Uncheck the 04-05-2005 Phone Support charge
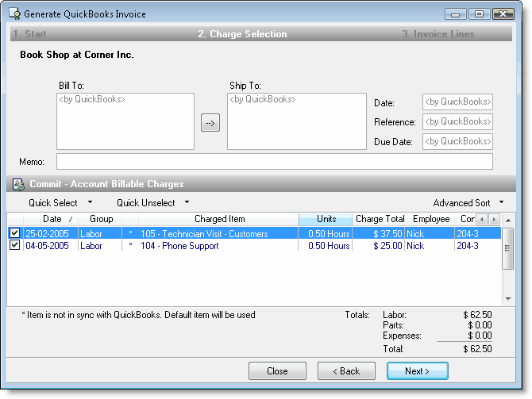The height and width of the screenshot is (399, 532). pos(14,246)
